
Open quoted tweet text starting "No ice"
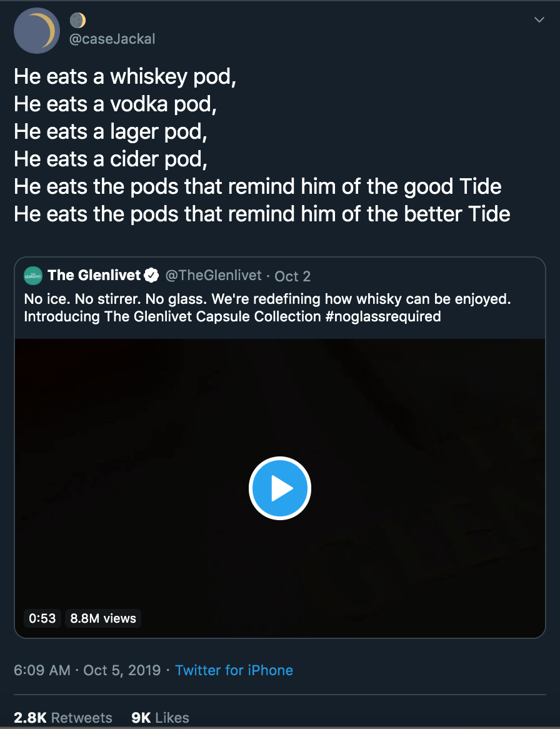click(x=187, y=299)
